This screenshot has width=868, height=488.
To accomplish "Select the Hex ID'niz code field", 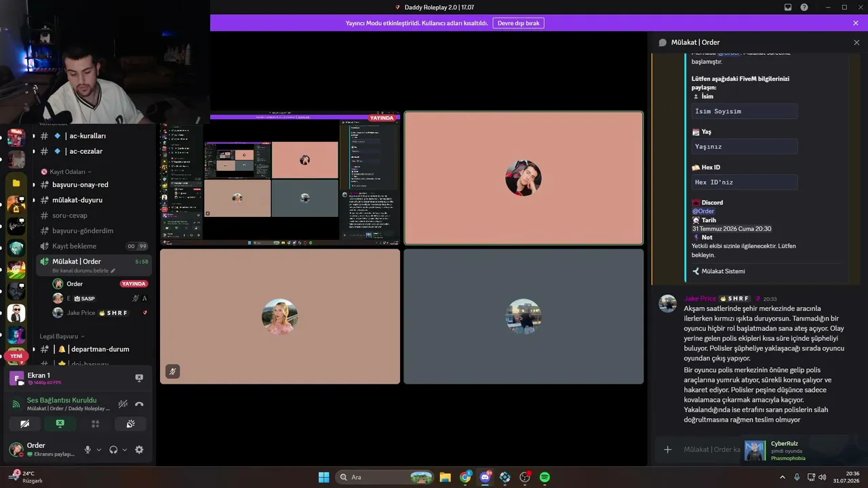I will point(745,182).
